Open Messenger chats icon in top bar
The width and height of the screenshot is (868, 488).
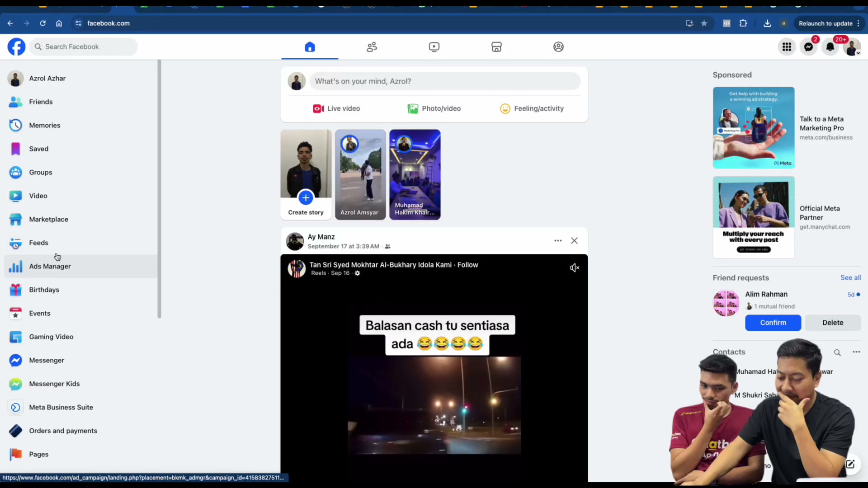click(808, 47)
